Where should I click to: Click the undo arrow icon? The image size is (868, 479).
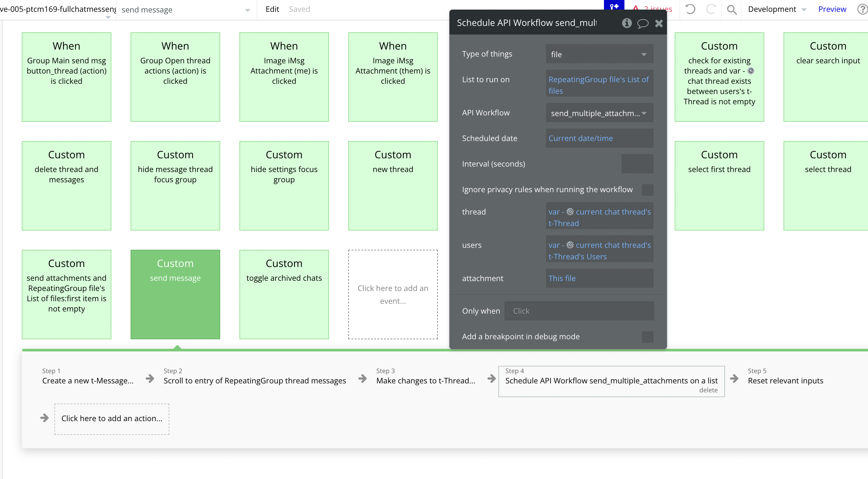click(690, 9)
